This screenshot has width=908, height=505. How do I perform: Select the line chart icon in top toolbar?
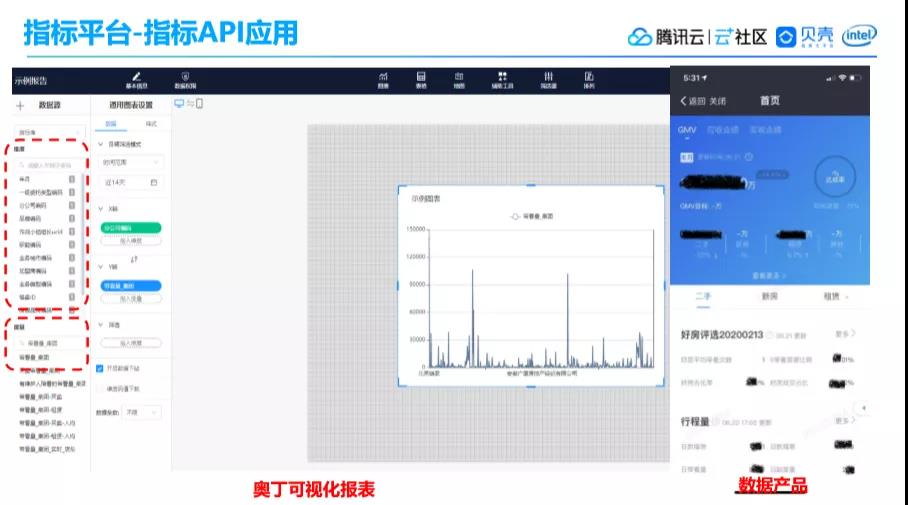click(383, 76)
